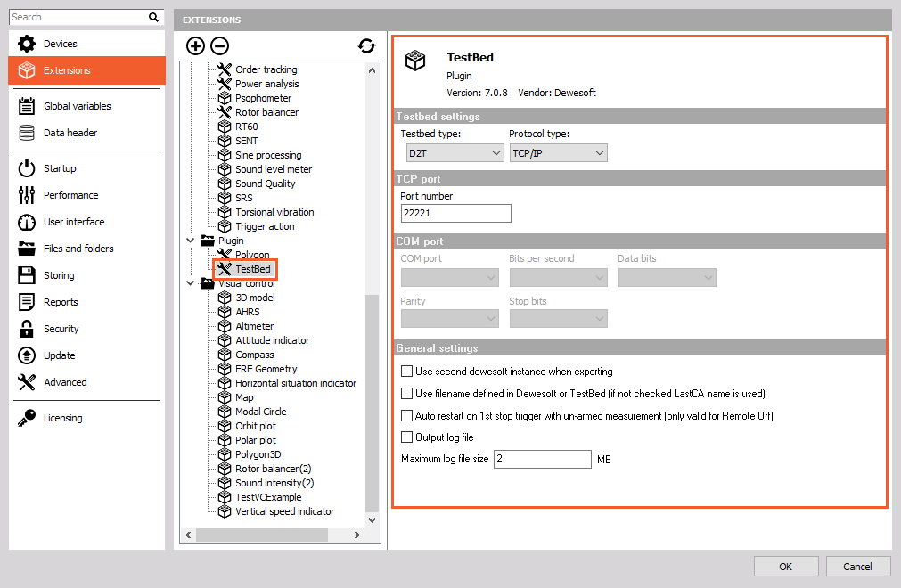Click the search magnifier icon
Viewport: 901px width, 588px height.
153,17
